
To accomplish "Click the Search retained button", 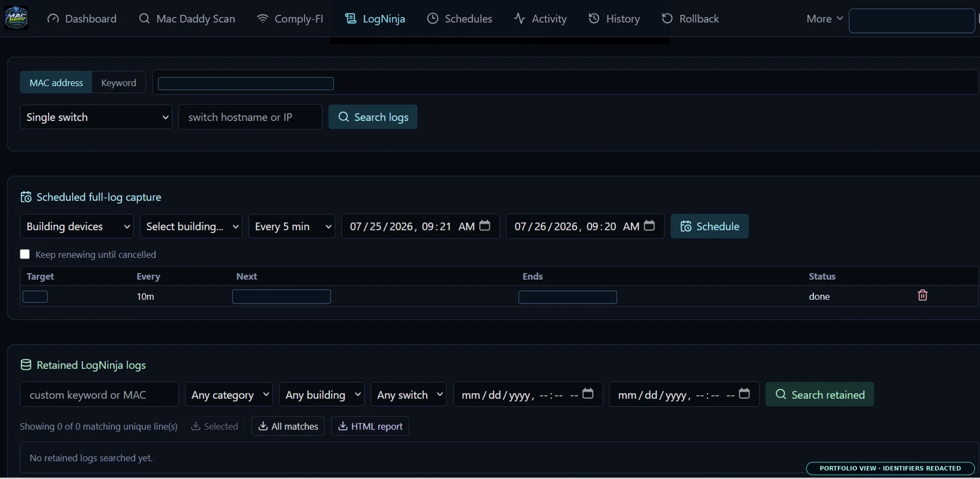I will pyautogui.click(x=820, y=395).
